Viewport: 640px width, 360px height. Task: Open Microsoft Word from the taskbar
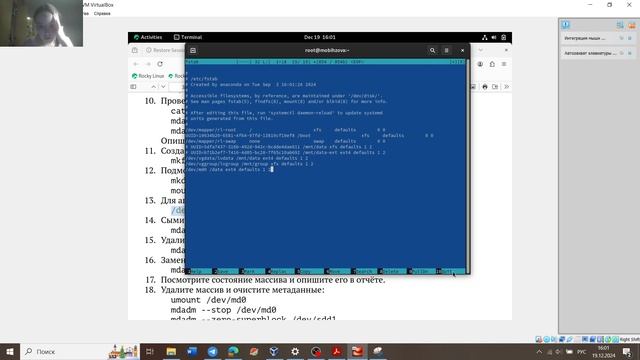(192, 351)
